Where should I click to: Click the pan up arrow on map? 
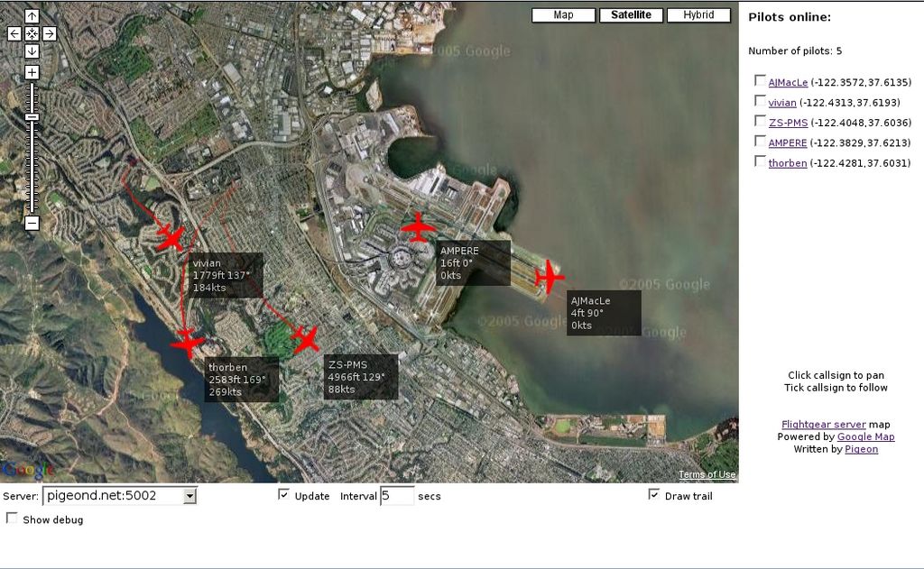pos(32,16)
